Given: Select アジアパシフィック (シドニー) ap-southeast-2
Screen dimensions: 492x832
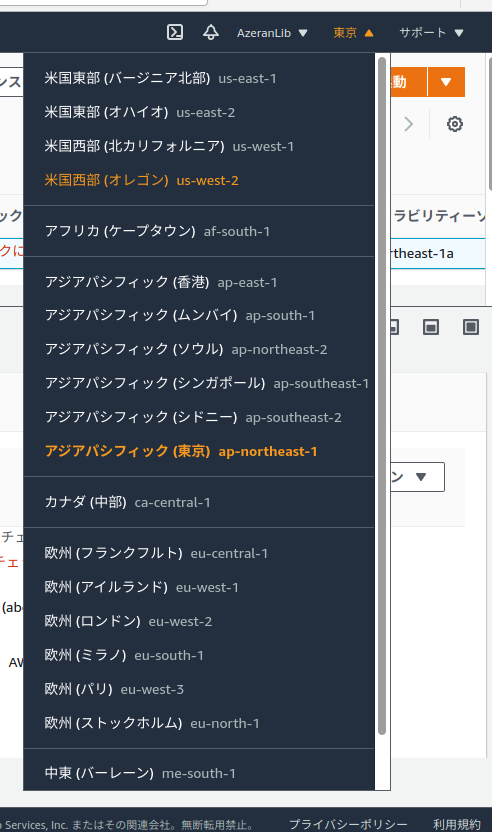Looking at the screenshot, I should [x=199, y=417].
